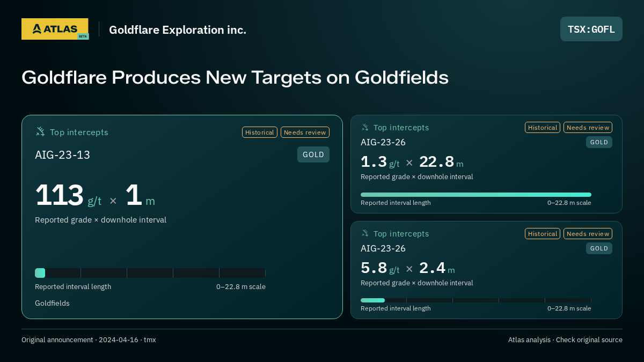
Task: Click the interval bar on the 2.4 m card
Action: [x=476, y=300]
